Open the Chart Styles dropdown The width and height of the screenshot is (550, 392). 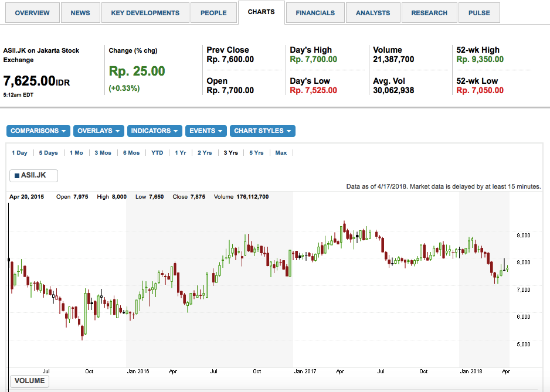pyautogui.click(x=262, y=131)
